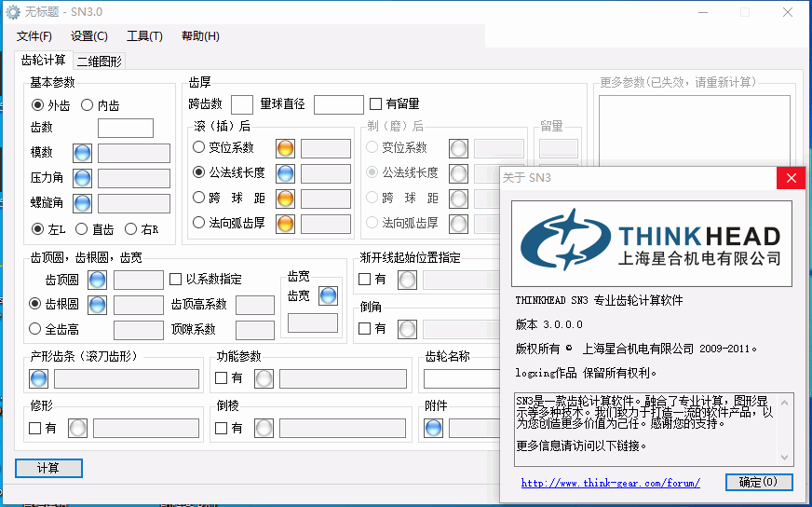Check the 以系数指定 checkbox
Image resolution: width=812 pixels, height=507 pixels.
click(x=175, y=279)
